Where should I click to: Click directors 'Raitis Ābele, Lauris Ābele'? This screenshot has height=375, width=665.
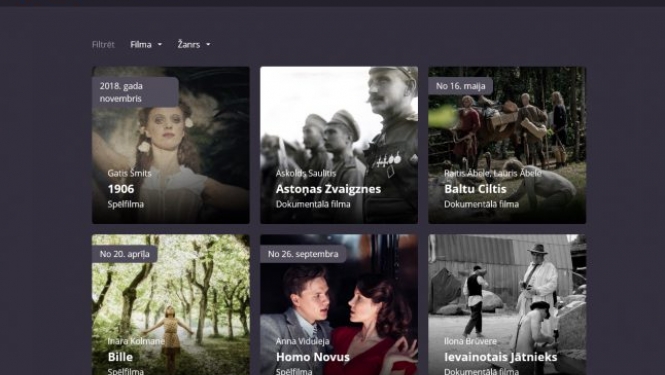[492, 173]
